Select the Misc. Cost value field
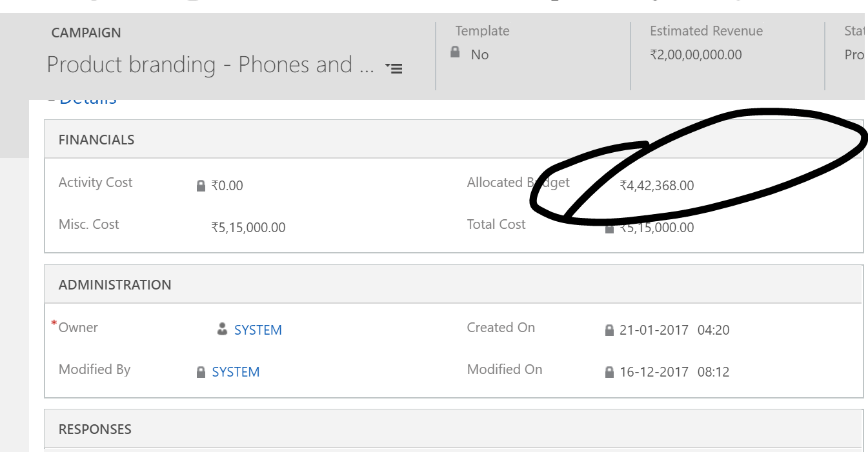Viewport: 868px width, 452px height. click(x=248, y=228)
